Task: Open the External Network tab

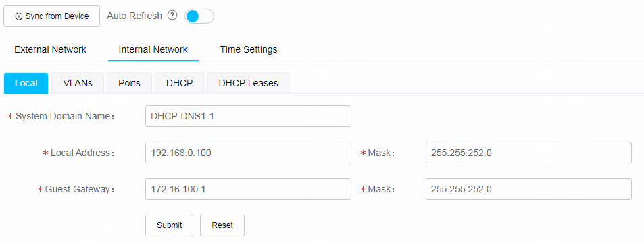Action: (50, 50)
